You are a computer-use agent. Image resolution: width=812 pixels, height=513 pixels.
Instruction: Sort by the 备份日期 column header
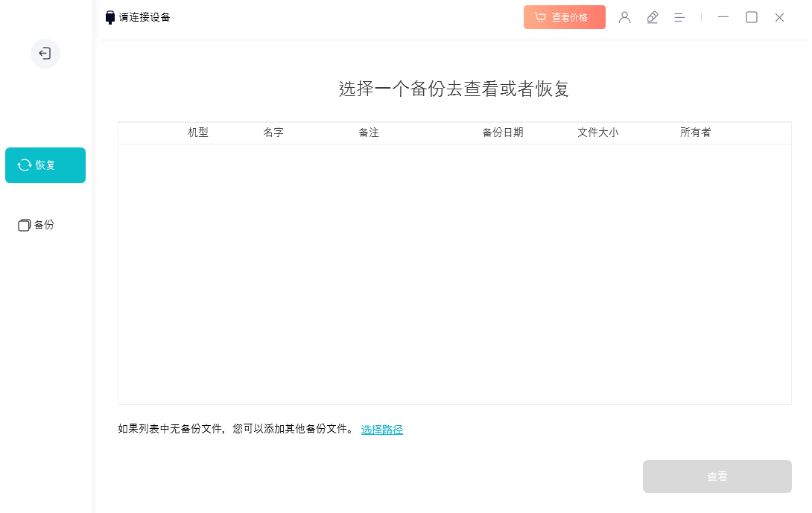point(503,133)
